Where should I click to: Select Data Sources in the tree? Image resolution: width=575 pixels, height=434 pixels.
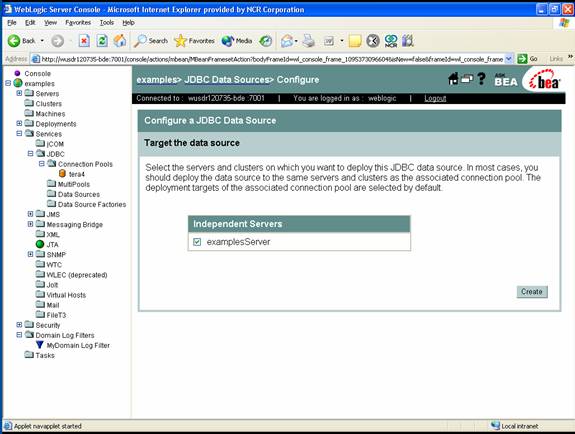[79, 194]
